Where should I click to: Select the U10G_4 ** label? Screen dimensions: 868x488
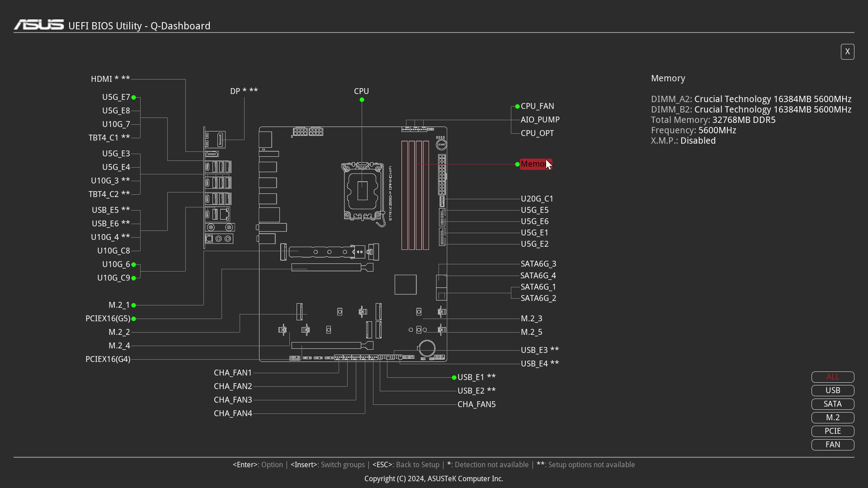[x=110, y=237]
